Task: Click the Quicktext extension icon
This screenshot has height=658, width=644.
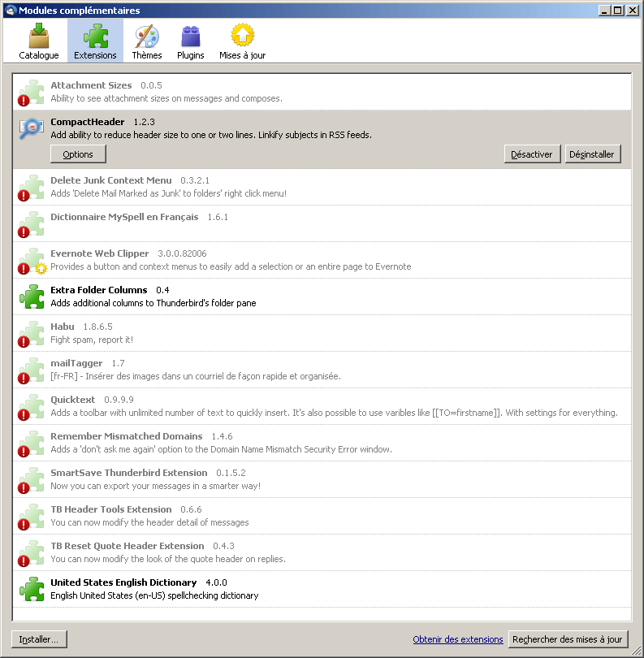Action: (32, 407)
